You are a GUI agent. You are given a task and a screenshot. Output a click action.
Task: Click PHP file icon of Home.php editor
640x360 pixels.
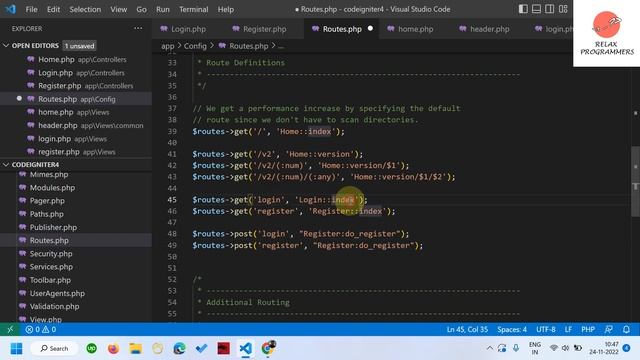31,59
